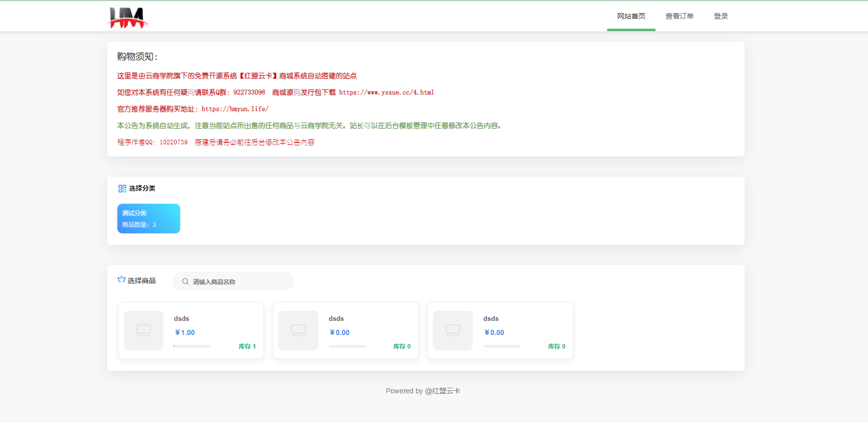Click the ¥1.00 price text
The image size is (868, 423).
pos(185,332)
